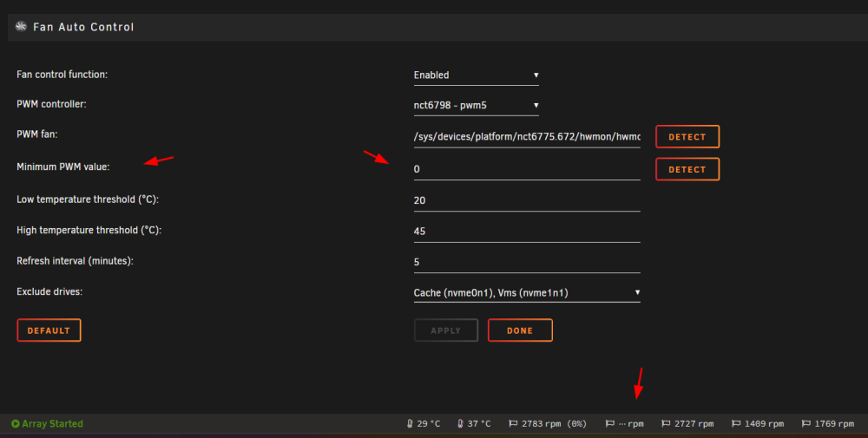This screenshot has height=438, width=868.
Task: Click the 1409 rpm reading
Action: point(764,423)
